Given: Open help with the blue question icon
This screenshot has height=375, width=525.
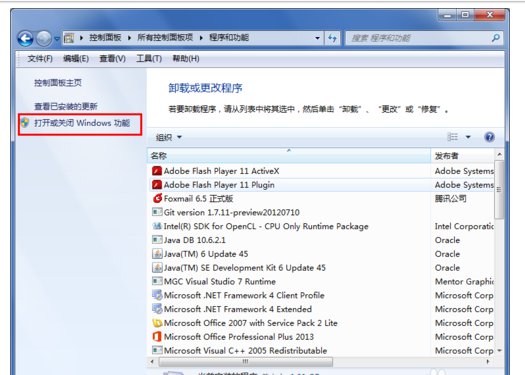Looking at the screenshot, I should pyautogui.click(x=490, y=137).
